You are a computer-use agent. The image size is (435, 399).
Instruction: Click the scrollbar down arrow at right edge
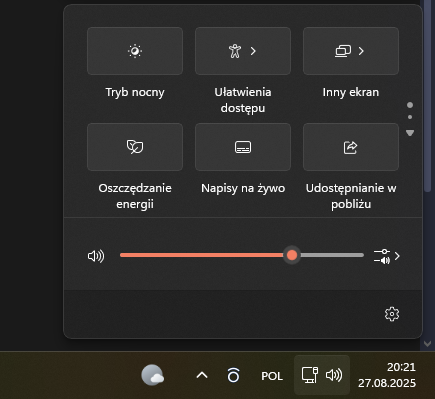coord(428,344)
